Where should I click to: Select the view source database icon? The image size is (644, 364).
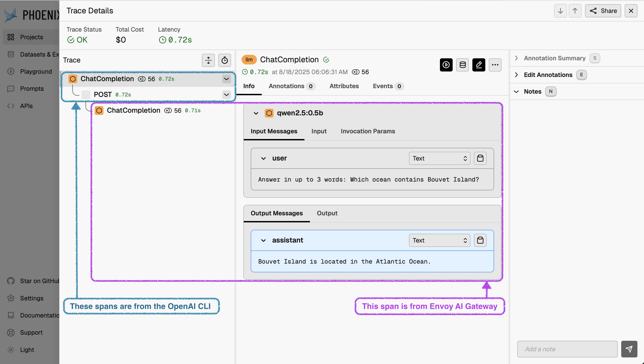462,64
